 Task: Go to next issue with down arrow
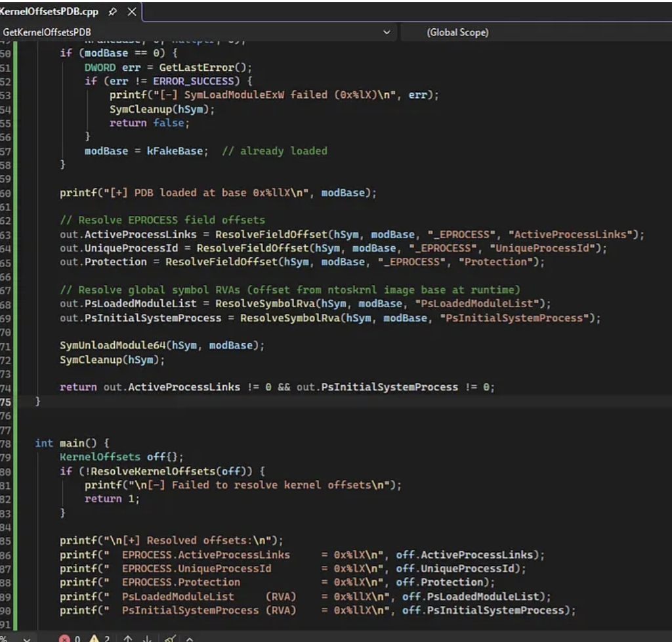(x=147, y=639)
